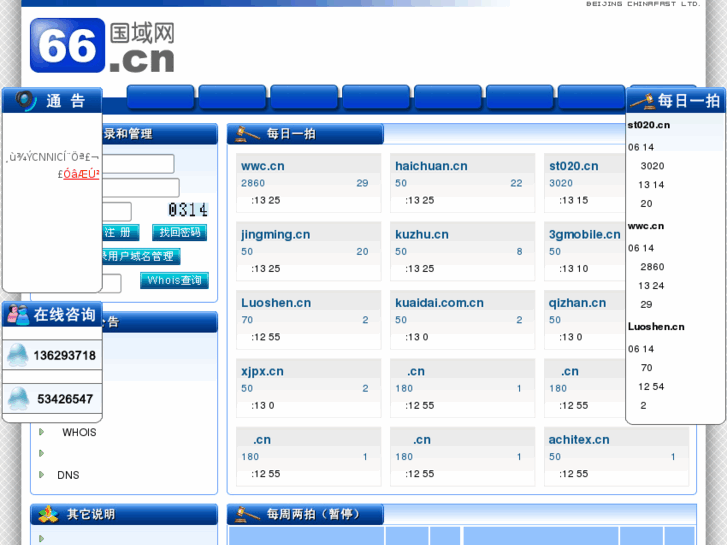Click the red link in 通告 panel
The width and height of the screenshot is (727, 545).
(x=81, y=174)
